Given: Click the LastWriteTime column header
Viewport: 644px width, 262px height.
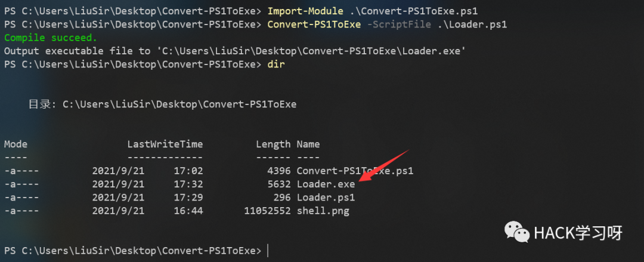Looking at the screenshot, I should (x=165, y=144).
